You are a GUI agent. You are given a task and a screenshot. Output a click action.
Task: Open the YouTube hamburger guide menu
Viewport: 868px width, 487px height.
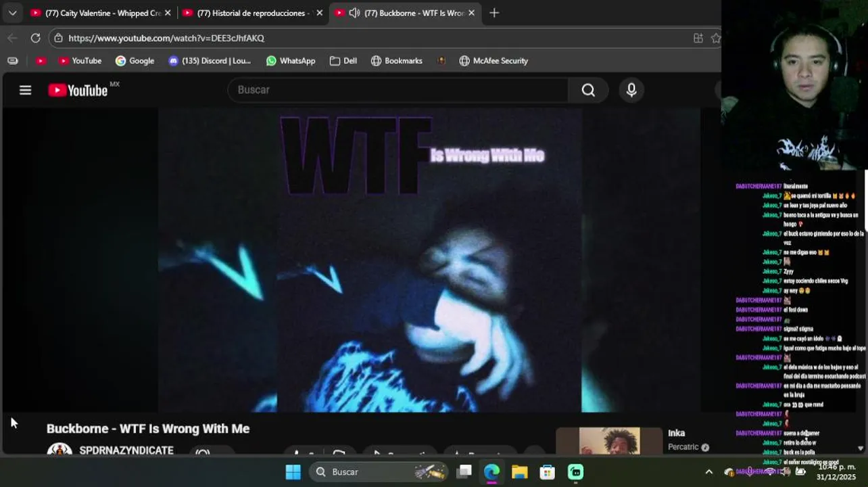coord(25,90)
